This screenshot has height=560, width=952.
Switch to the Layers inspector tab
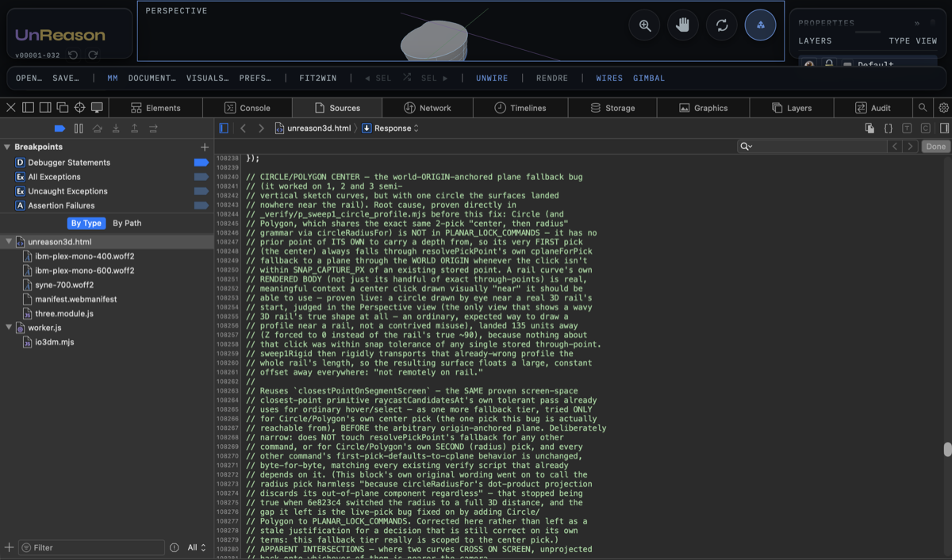tap(791, 108)
